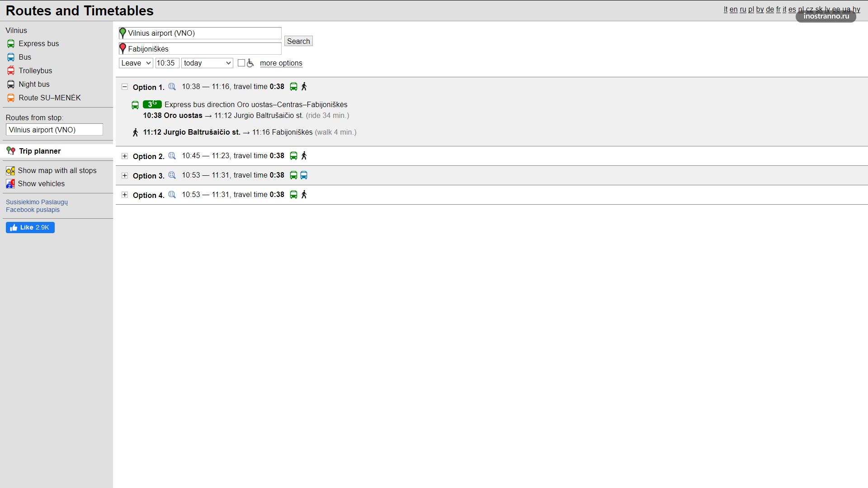Open the Bus routes menu item
Image resolution: width=868 pixels, height=488 pixels.
coord(25,57)
